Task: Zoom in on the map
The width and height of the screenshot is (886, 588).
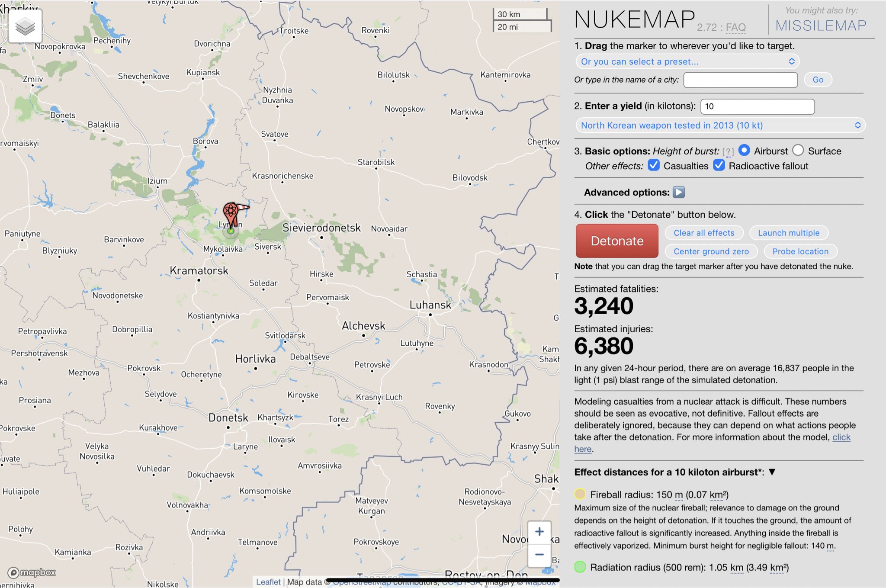Action: pos(539,532)
